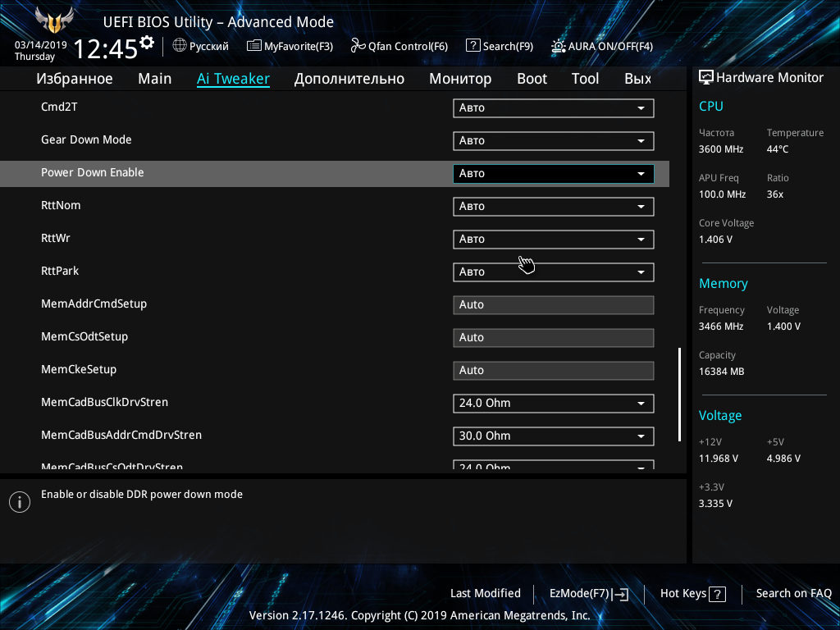Click the TUF logo emblem
The height and width of the screenshot is (630, 840).
pos(54,21)
